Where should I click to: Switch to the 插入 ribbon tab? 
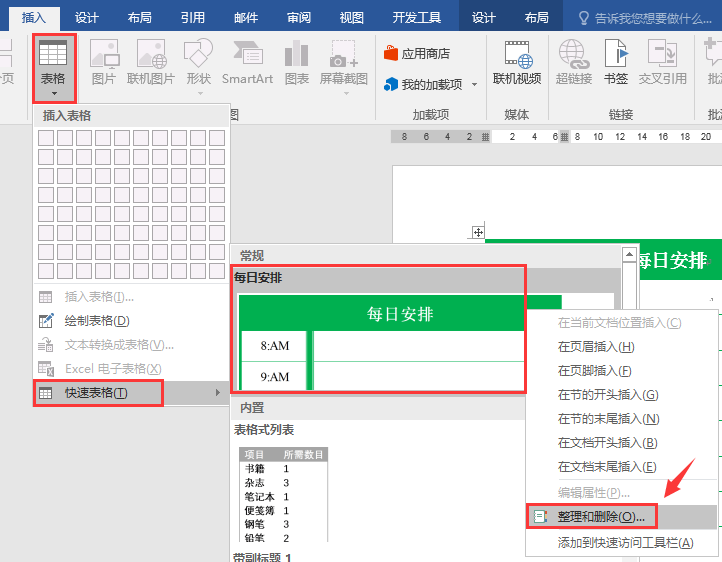click(x=34, y=18)
